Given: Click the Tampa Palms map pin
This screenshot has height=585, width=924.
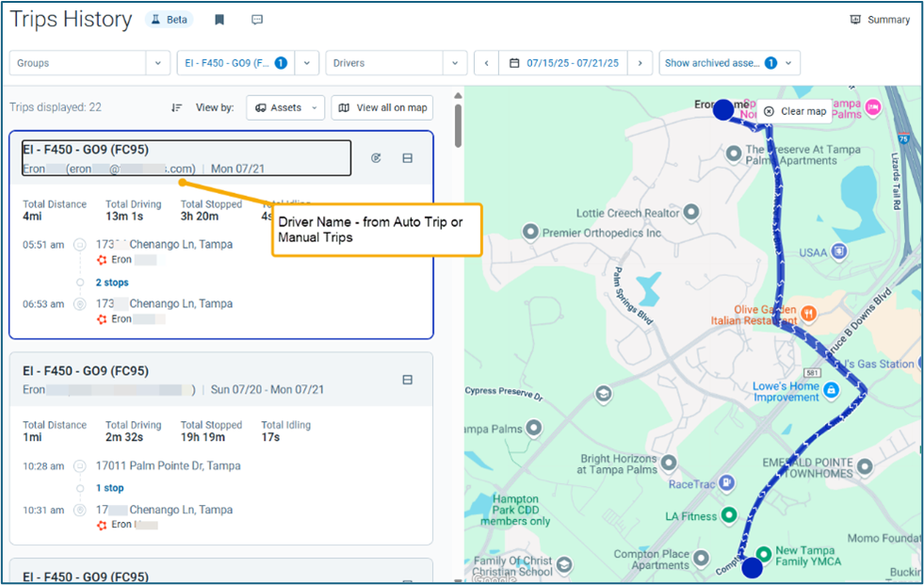Looking at the screenshot, I should [534, 428].
